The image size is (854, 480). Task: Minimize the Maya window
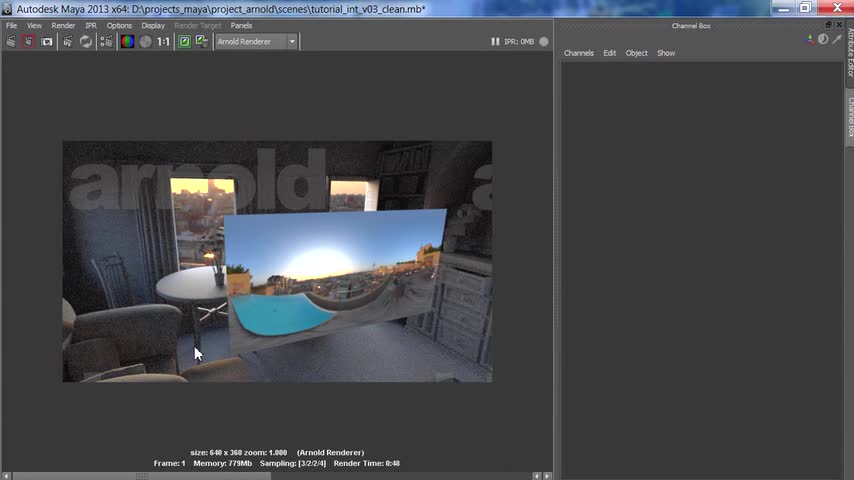(x=784, y=7)
